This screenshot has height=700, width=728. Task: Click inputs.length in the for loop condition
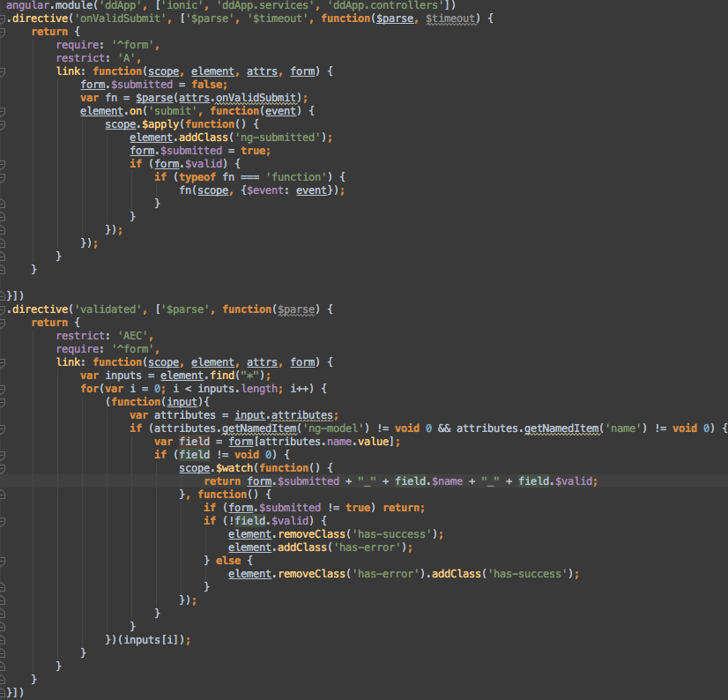point(237,389)
